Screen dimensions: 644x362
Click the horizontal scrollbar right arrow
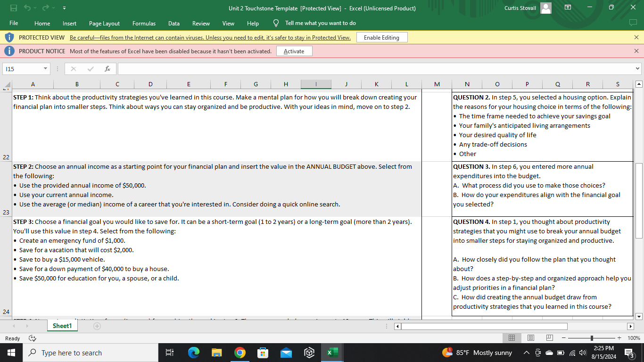click(631, 326)
